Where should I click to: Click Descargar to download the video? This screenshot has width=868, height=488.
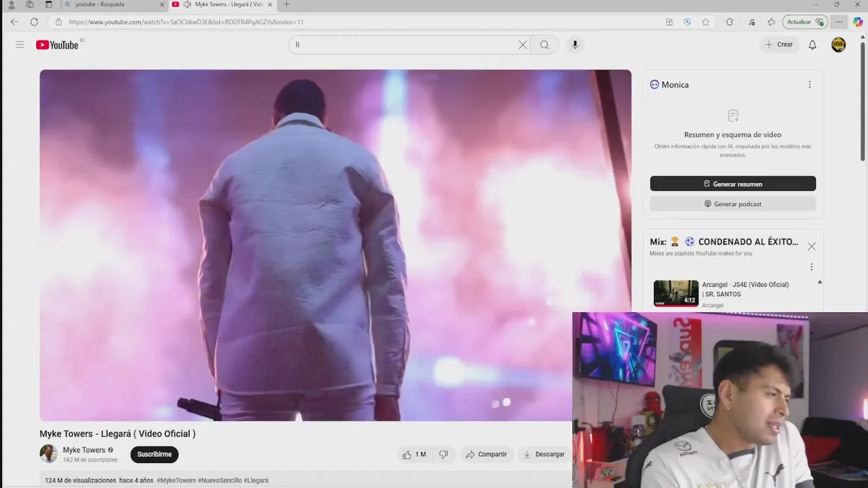click(x=544, y=454)
